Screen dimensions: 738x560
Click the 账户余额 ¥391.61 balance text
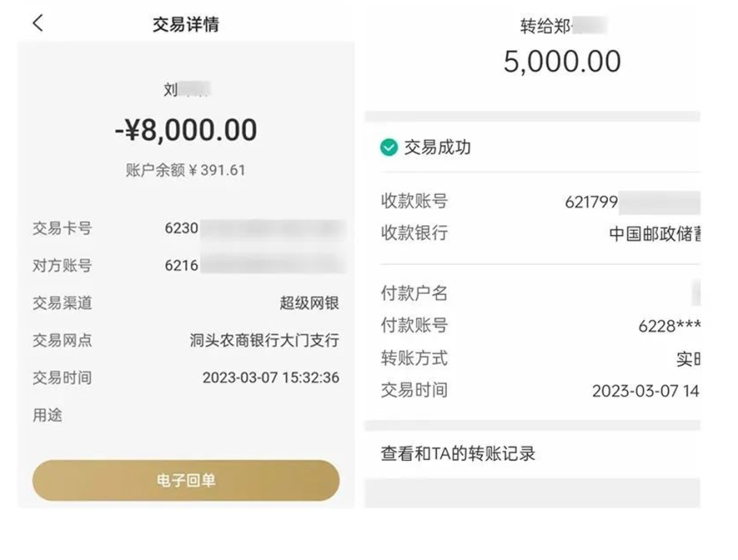pyautogui.click(x=186, y=171)
